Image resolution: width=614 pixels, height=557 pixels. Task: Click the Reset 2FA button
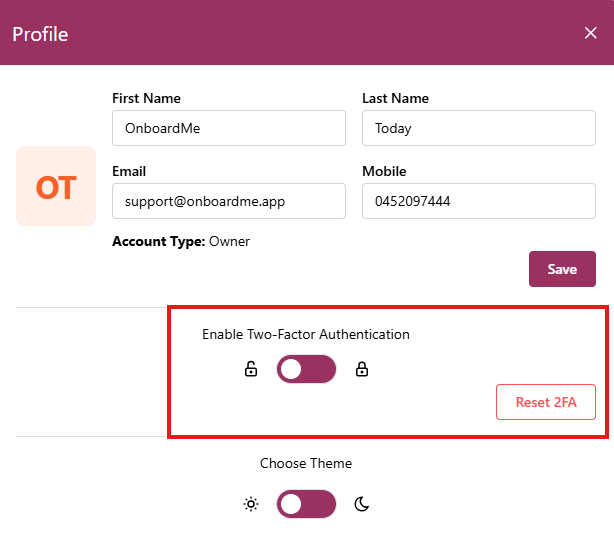point(545,402)
